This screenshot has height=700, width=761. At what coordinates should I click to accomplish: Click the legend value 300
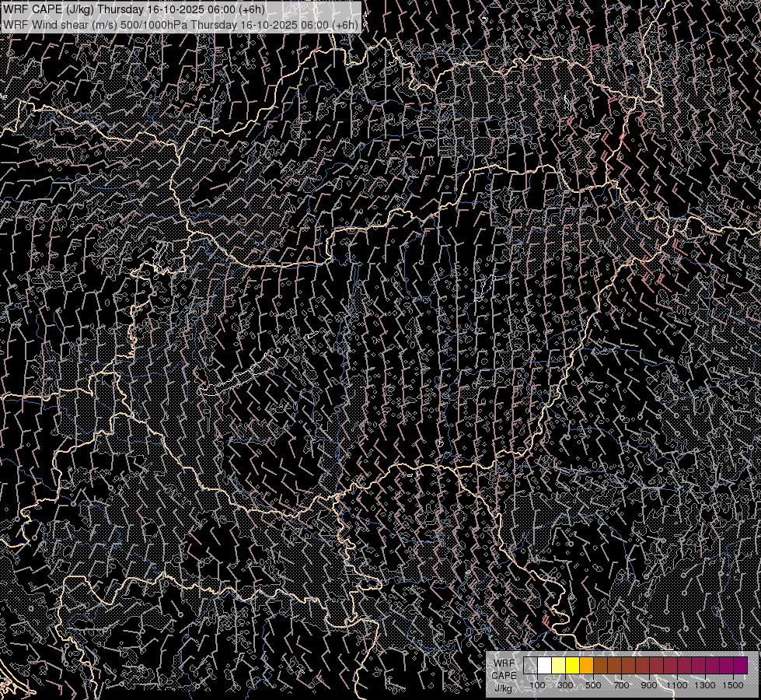pos(565,685)
